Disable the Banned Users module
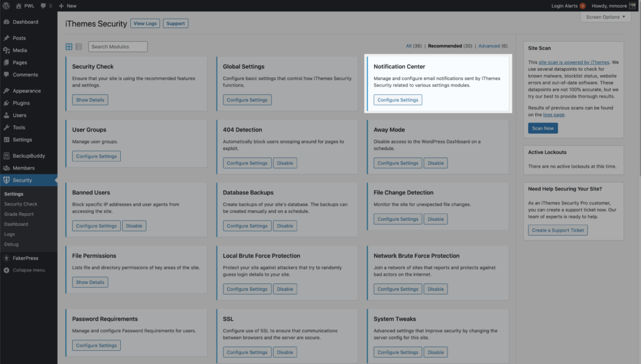Image resolution: width=641 pixels, height=364 pixels. click(134, 226)
